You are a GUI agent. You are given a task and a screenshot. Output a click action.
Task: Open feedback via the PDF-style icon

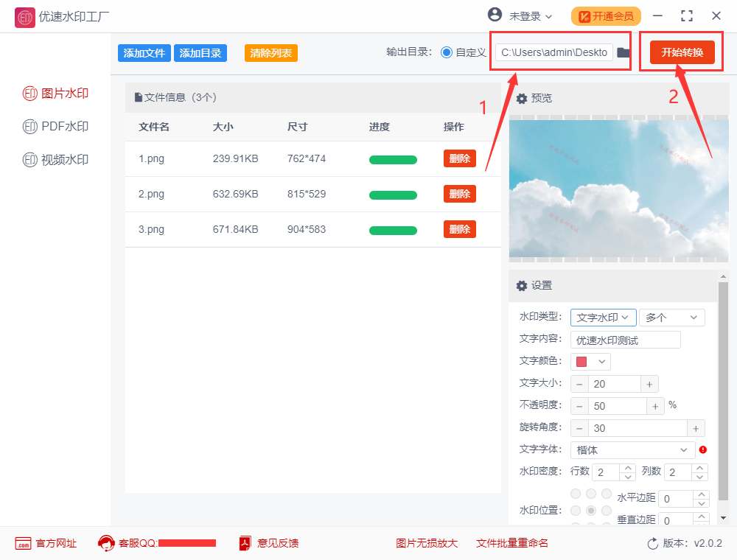[x=245, y=543]
